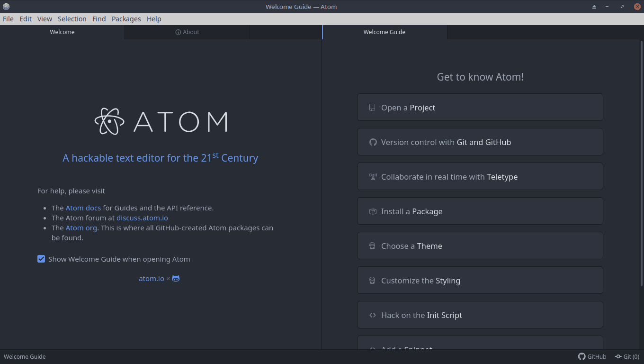Click the Git commit icon in the status bar

[618, 356]
